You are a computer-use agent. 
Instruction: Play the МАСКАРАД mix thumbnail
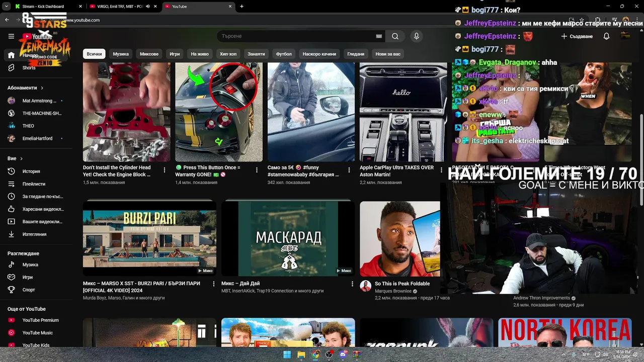tap(288, 238)
